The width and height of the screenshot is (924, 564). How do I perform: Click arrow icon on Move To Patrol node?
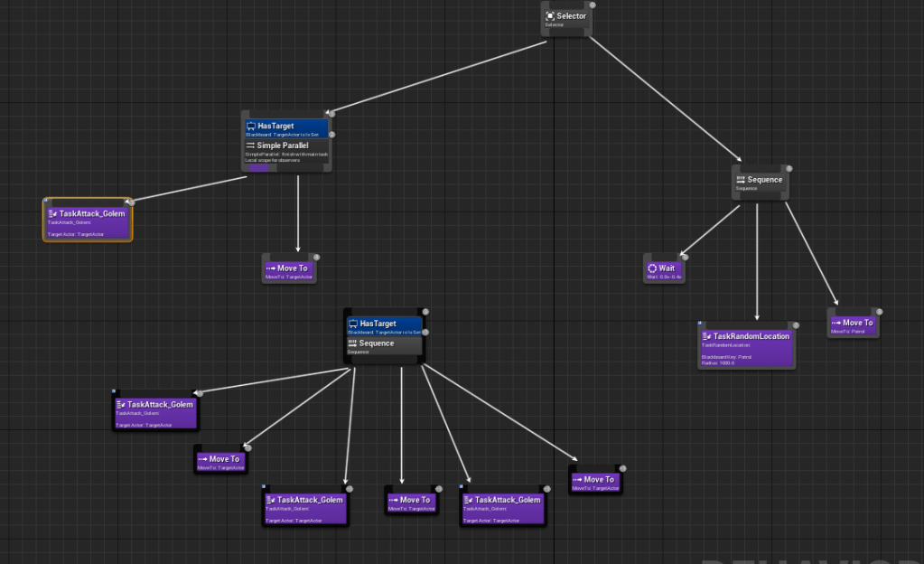(x=835, y=323)
